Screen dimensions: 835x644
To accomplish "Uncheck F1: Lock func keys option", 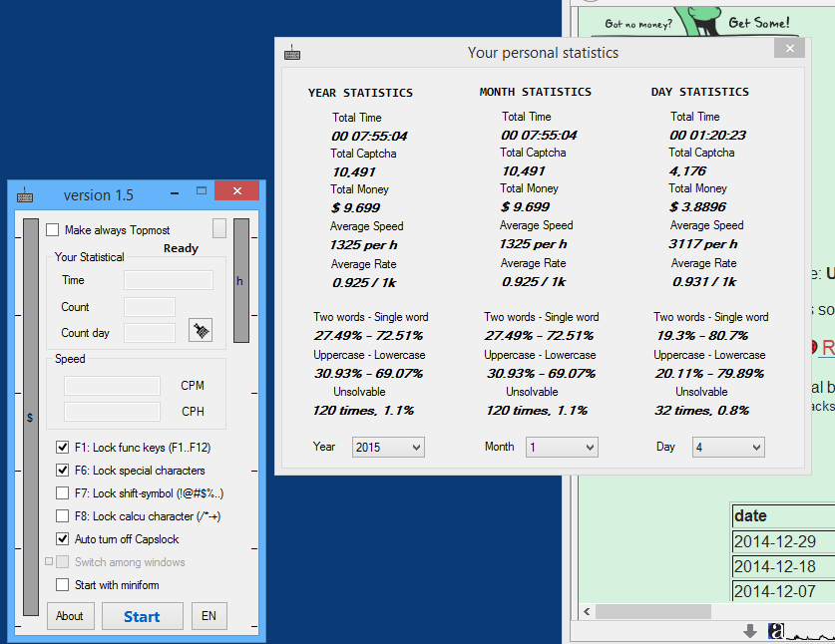I will coord(63,448).
